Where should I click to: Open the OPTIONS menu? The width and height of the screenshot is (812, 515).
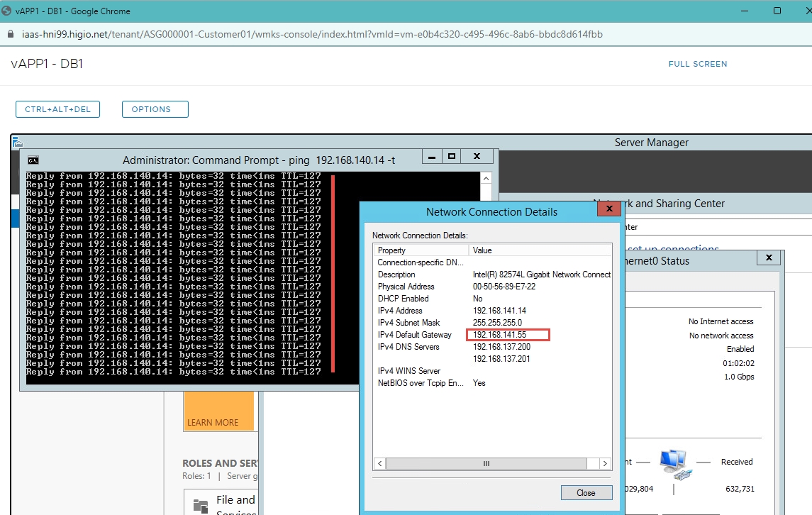[x=155, y=109]
